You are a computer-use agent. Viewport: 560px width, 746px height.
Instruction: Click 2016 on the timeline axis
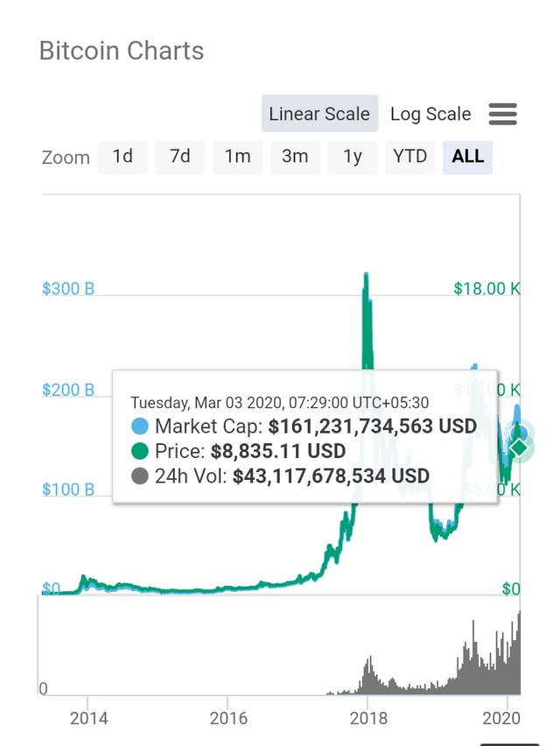click(228, 718)
